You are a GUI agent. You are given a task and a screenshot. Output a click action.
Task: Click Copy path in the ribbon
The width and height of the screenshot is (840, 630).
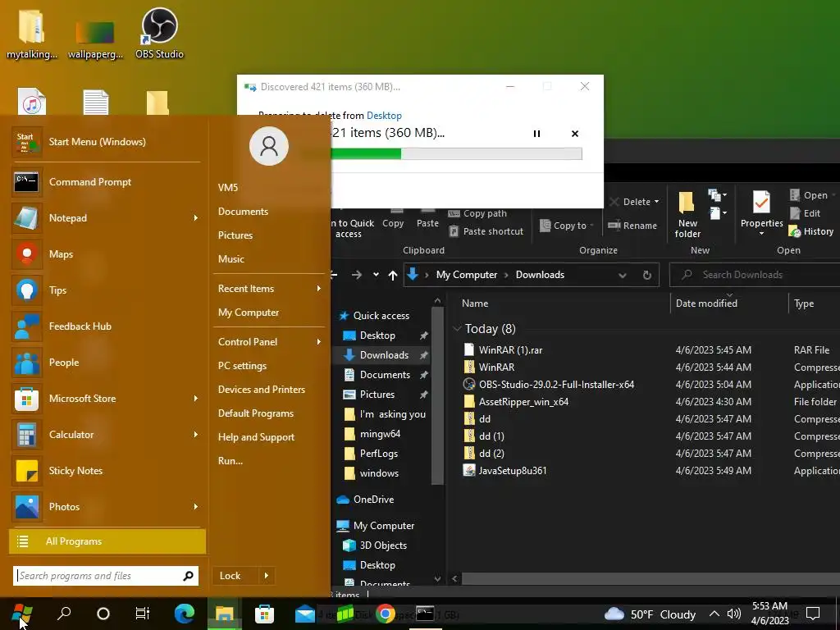click(477, 213)
